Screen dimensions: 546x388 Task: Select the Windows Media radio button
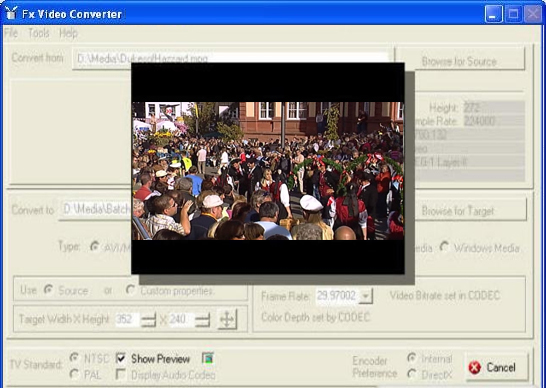click(444, 247)
